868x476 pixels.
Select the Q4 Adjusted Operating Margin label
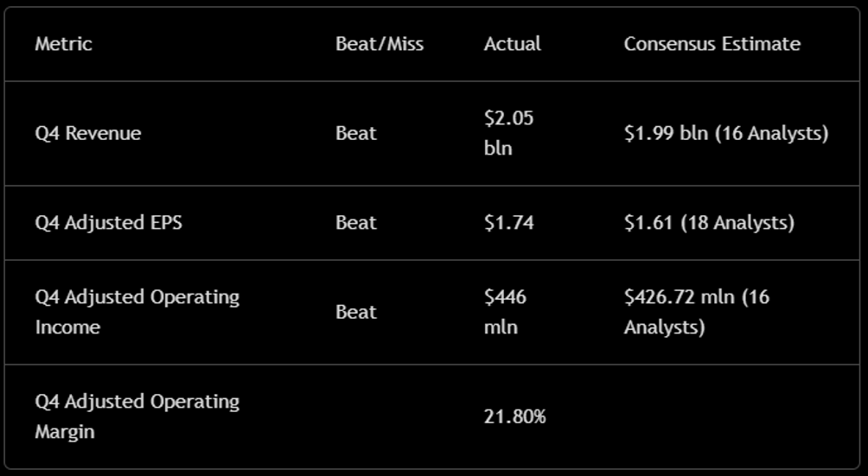click(137, 416)
